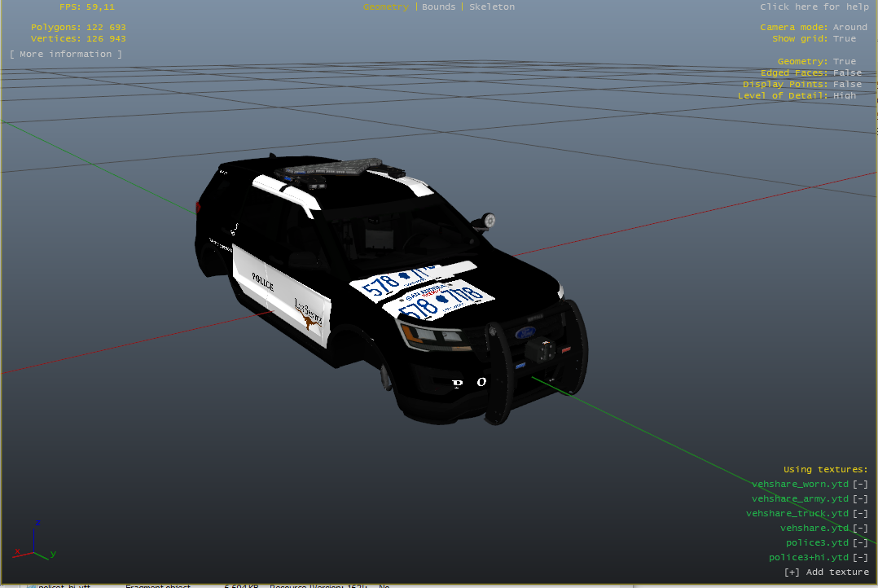Toggle Display Points setting
The width and height of the screenshot is (878, 588).
tap(847, 84)
